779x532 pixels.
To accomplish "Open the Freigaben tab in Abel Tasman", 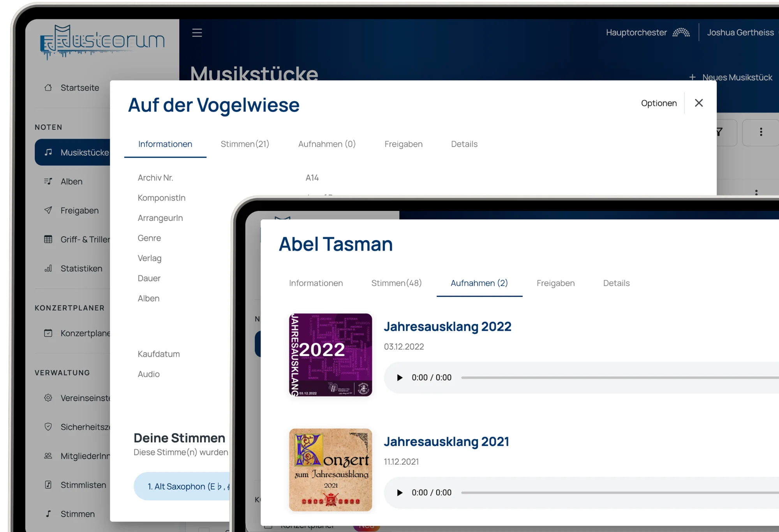I will tap(555, 283).
